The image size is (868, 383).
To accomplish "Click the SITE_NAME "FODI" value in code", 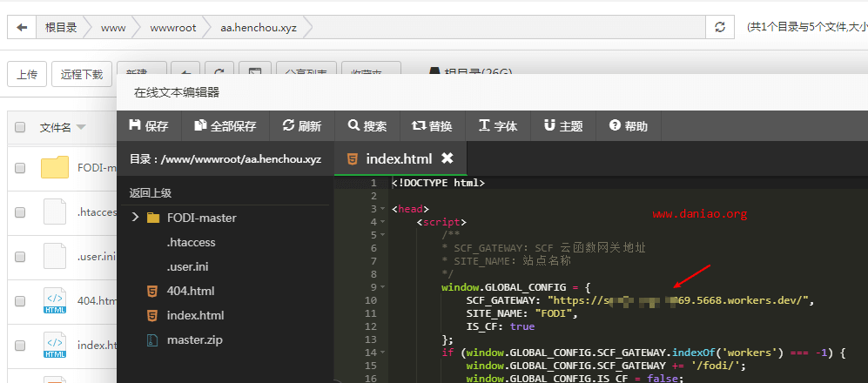I will [555, 313].
